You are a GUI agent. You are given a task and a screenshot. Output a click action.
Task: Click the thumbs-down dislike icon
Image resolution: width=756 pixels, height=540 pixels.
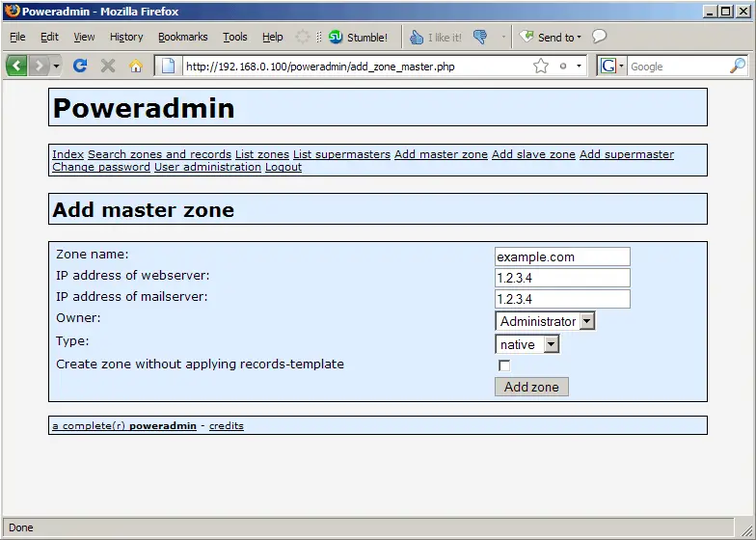pos(480,37)
